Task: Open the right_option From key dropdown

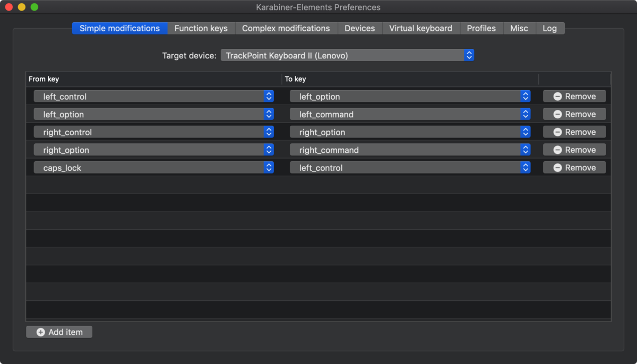Action: tap(153, 150)
